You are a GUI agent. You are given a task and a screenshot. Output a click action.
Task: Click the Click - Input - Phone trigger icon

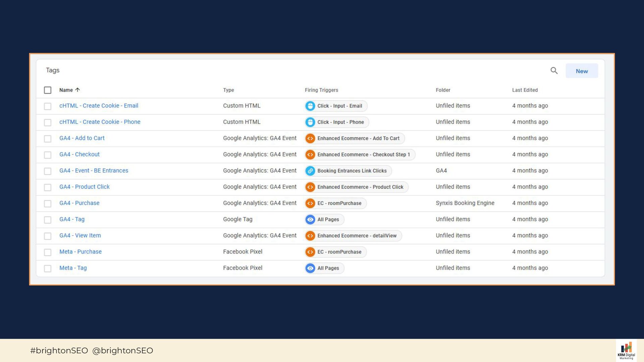310,122
